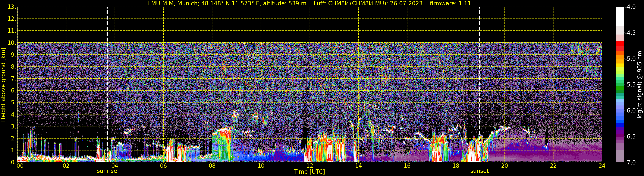Click the 02 time tick label
644x176 pixels.
[x=66, y=166]
